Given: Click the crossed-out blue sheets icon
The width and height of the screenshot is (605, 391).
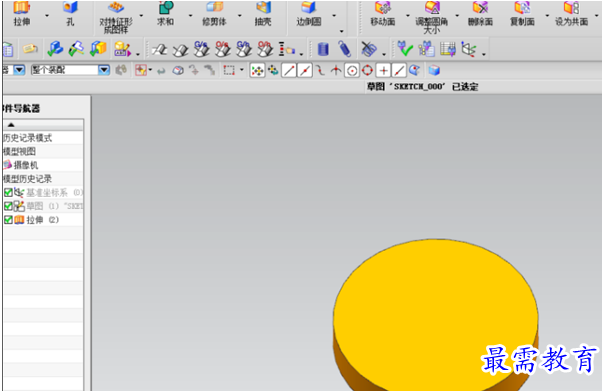Looking at the screenshot, I should (369, 49).
